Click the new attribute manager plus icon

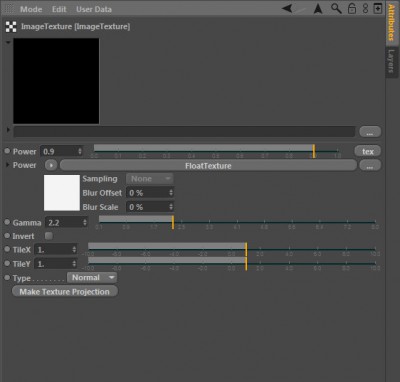pyautogui.click(x=378, y=8)
